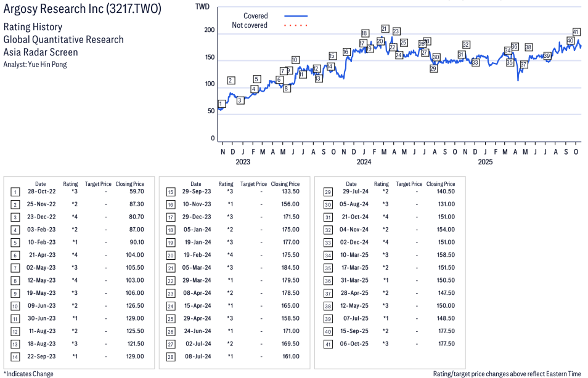Click chart marker 10 on the graph
Screen dimensions: 588x378
click(x=295, y=60)
